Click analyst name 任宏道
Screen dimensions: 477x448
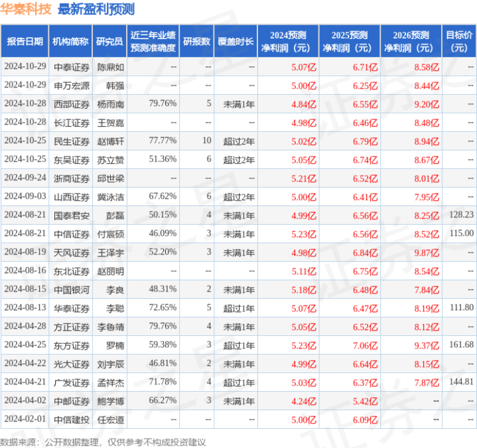coord(110,420)
